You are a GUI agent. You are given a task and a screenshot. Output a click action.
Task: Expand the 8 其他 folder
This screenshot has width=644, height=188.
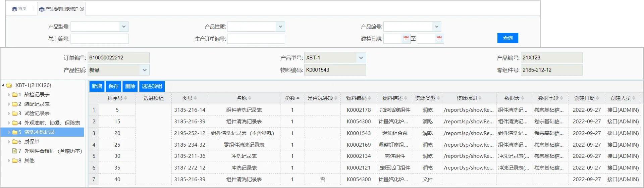point(9,160)
